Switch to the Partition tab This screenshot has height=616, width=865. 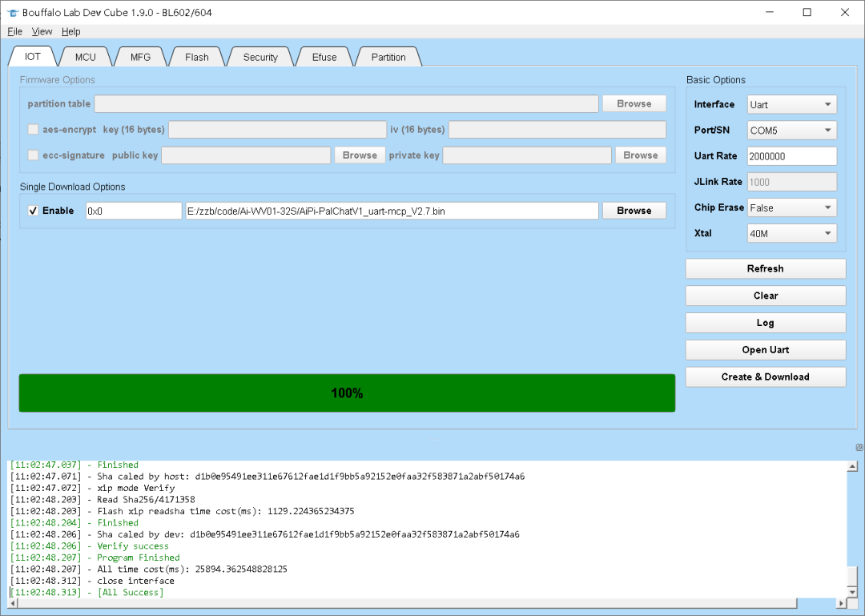388,57
